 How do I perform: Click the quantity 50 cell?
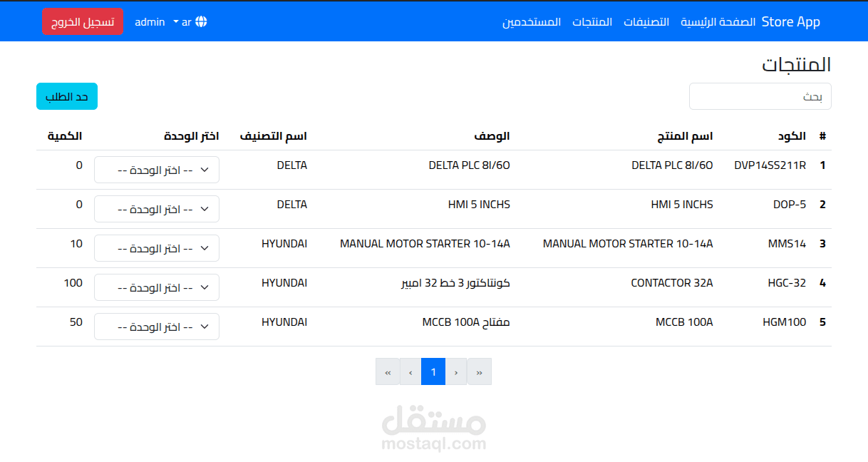coord(76,322)
